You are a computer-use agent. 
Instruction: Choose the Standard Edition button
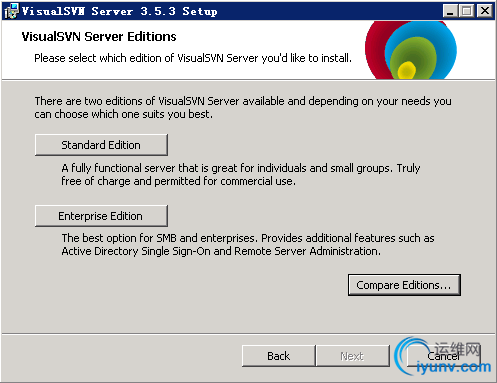pyautogui.click(x=101, y=145)
